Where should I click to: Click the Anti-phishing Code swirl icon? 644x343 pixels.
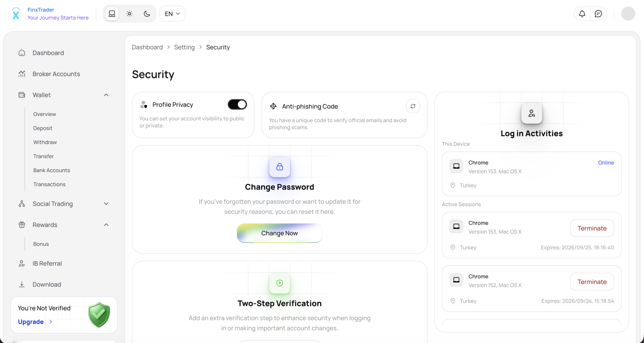pos(273,106)
